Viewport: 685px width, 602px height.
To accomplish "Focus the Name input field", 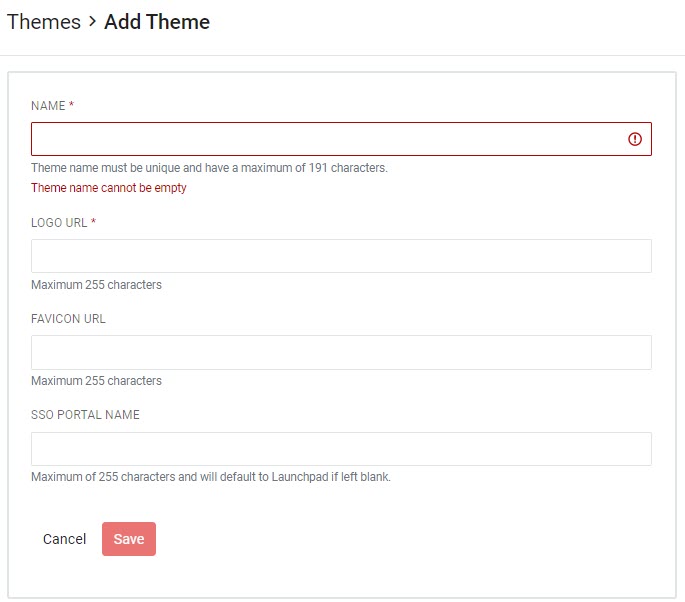I will click(341, 139).
